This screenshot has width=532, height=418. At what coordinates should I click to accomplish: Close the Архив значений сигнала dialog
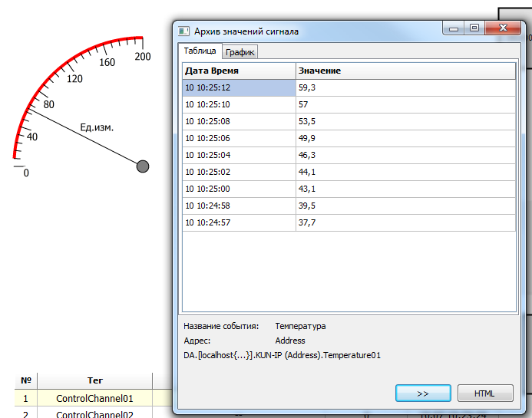504,29
